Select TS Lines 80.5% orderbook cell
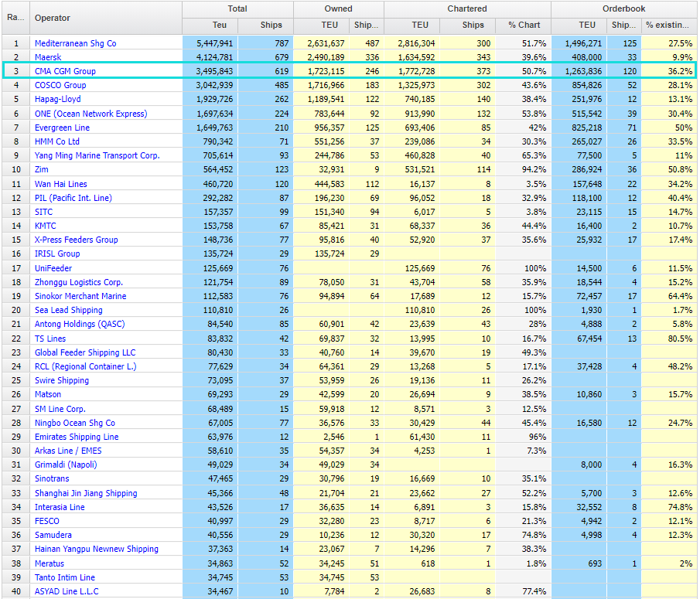Image resolution: width=700 pixels, height=599 pixels. [669, 339]
